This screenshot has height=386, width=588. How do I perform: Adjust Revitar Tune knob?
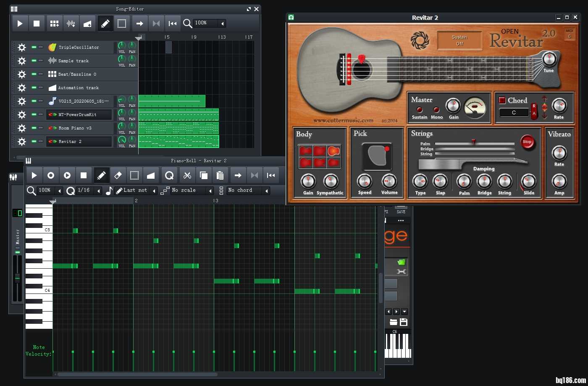pos(549,59)
